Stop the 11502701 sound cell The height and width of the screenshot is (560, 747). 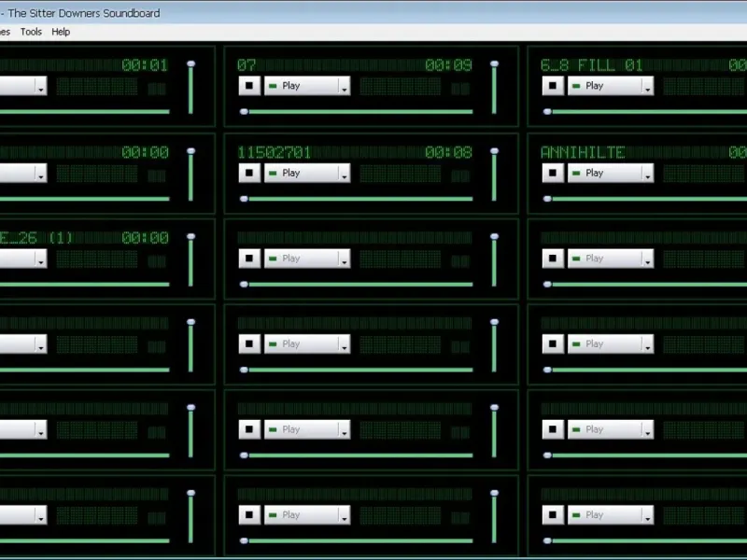coord(249,174)
